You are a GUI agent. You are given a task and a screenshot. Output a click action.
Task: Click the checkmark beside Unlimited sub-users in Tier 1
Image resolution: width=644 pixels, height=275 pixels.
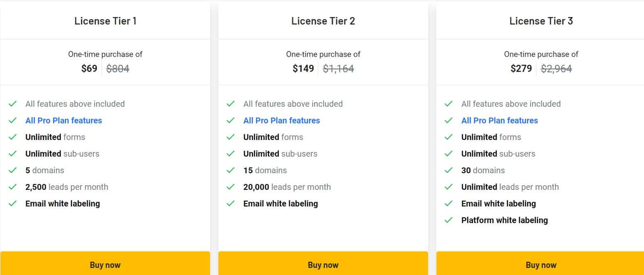point(13,154)
